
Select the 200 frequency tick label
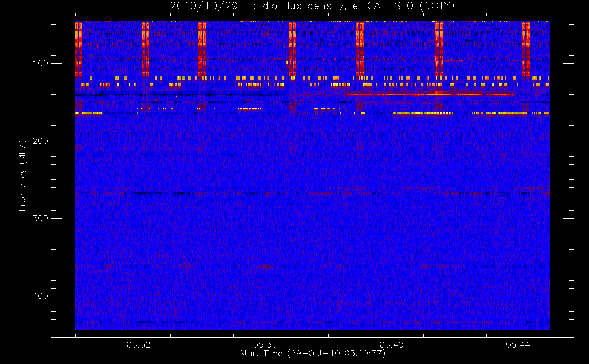click(x=40, y=141)
